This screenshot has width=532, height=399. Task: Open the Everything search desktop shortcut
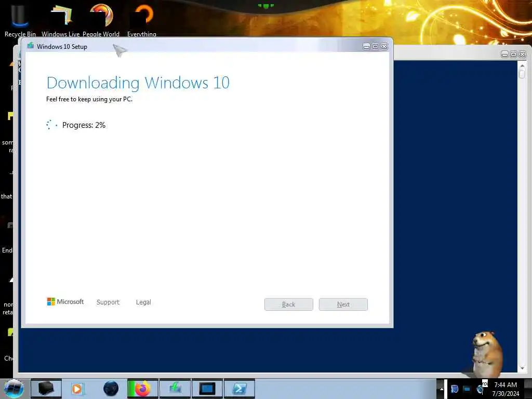point(142,19)
